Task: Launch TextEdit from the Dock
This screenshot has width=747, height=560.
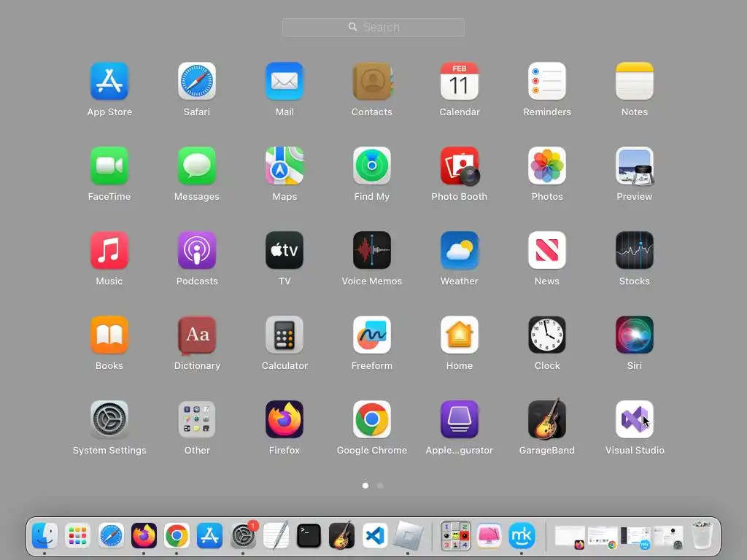Action: [276, 536]
